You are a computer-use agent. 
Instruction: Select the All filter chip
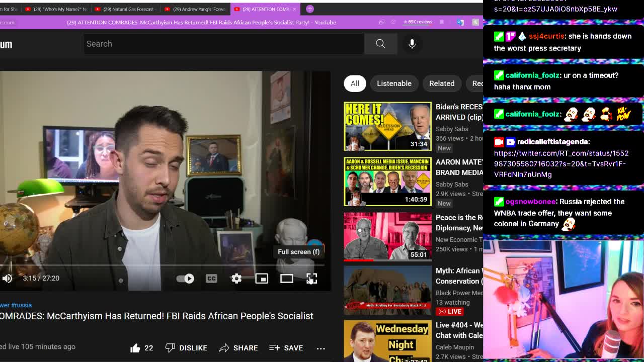click(355, 83)
